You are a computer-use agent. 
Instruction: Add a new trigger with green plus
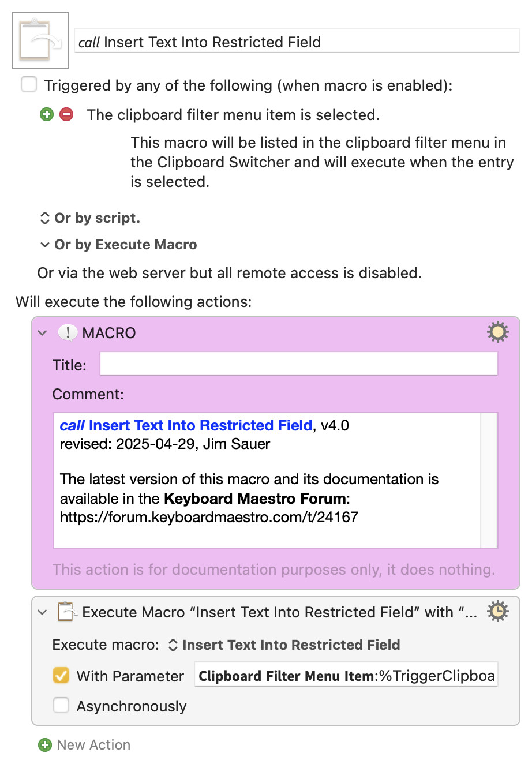47,114
